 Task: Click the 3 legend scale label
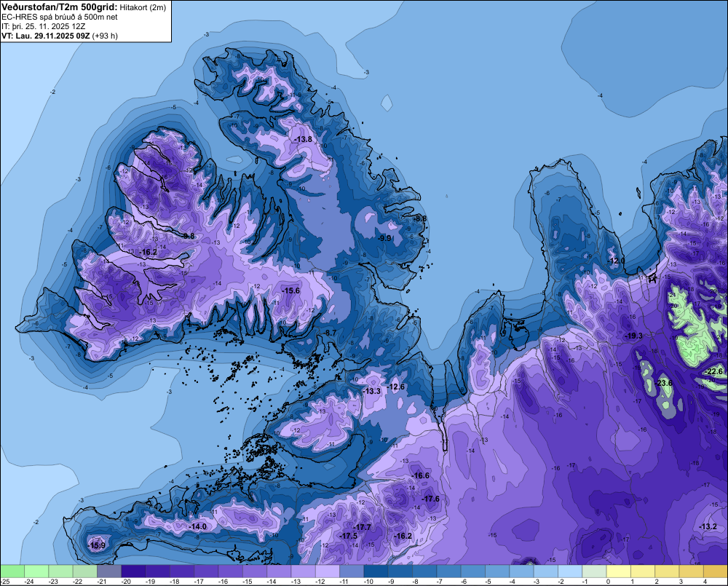pyautogui.click(x=681, y=582)
